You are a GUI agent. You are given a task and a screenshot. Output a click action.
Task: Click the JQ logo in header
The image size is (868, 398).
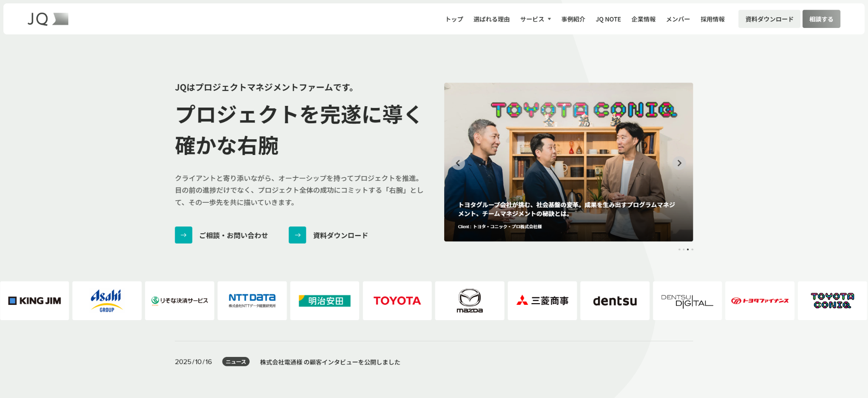(48, 19)
